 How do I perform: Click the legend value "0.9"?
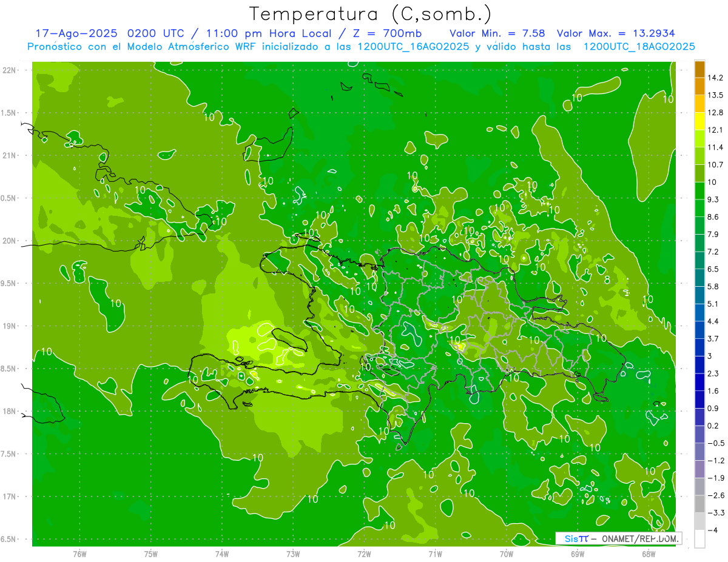[x=713, y=408]
